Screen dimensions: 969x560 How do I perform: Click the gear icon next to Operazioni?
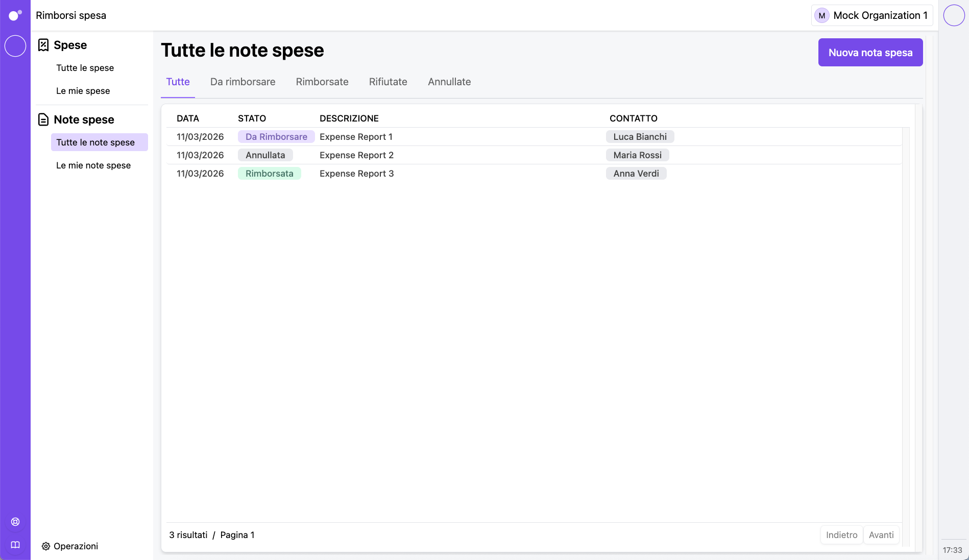46,546
